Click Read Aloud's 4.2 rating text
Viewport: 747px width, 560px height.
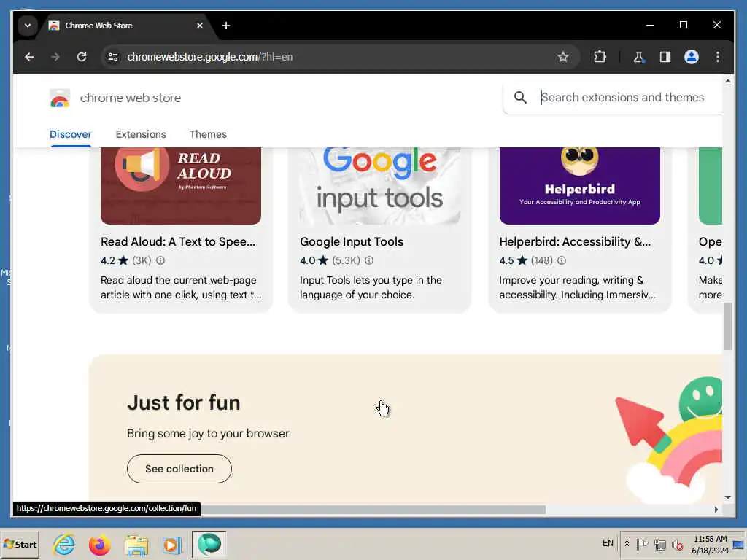[x=108, y=260]
